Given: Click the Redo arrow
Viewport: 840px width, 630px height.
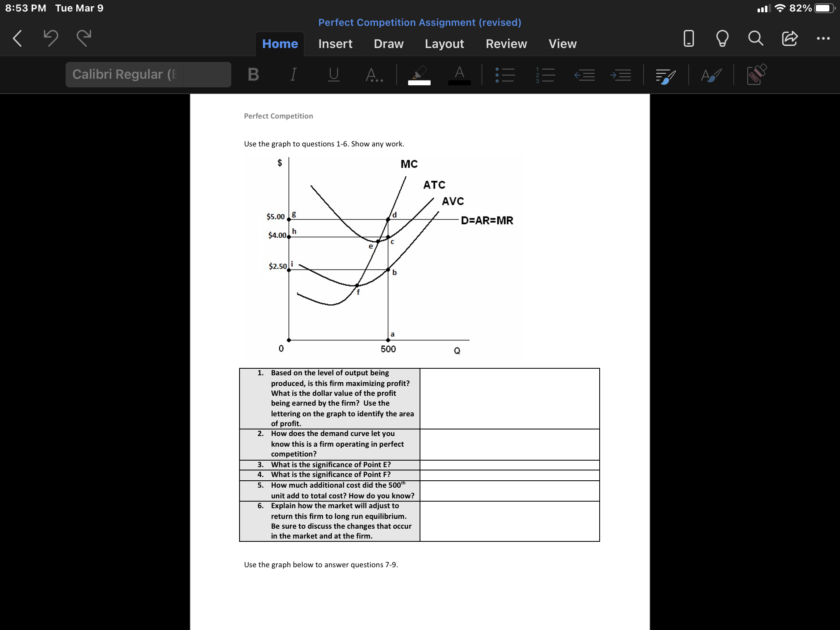Looking at the screenshot, I should tap(83, 38).
